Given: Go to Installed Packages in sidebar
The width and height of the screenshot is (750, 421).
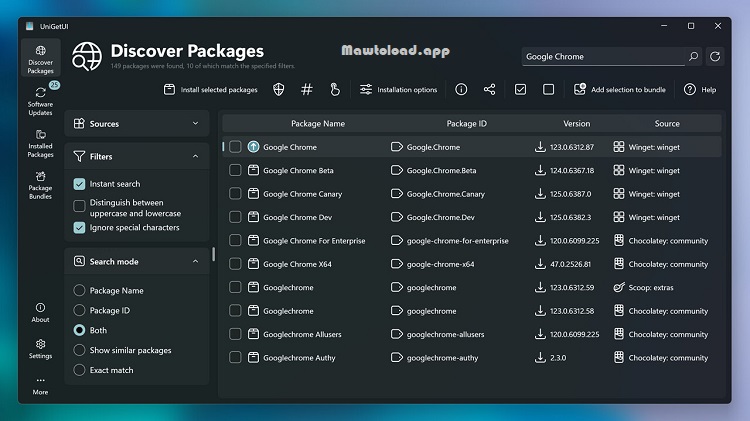Looking at the screenshot, I should pyautogui.click(x=41, y=143).
